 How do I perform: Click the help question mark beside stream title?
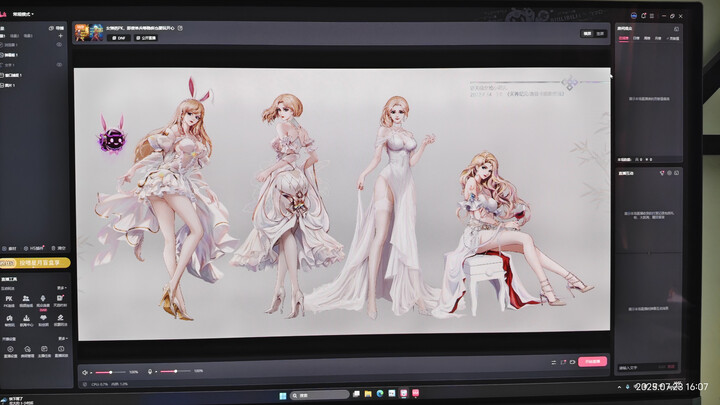pos(180,28)
